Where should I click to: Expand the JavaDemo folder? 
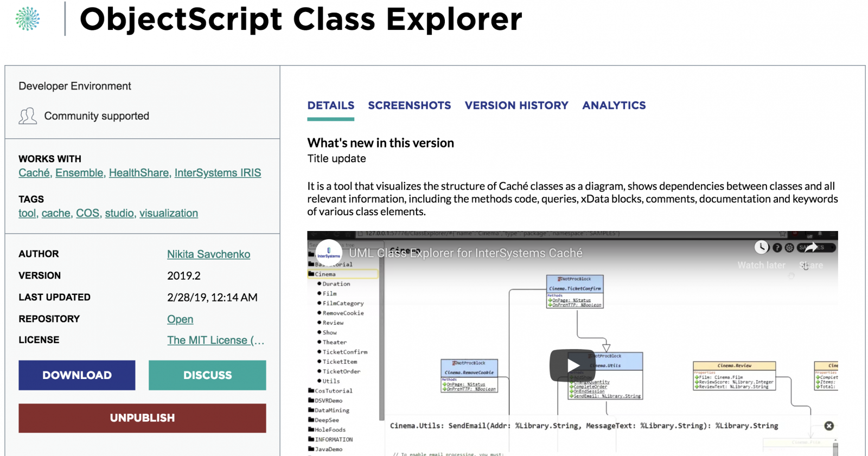coord(325,449)
